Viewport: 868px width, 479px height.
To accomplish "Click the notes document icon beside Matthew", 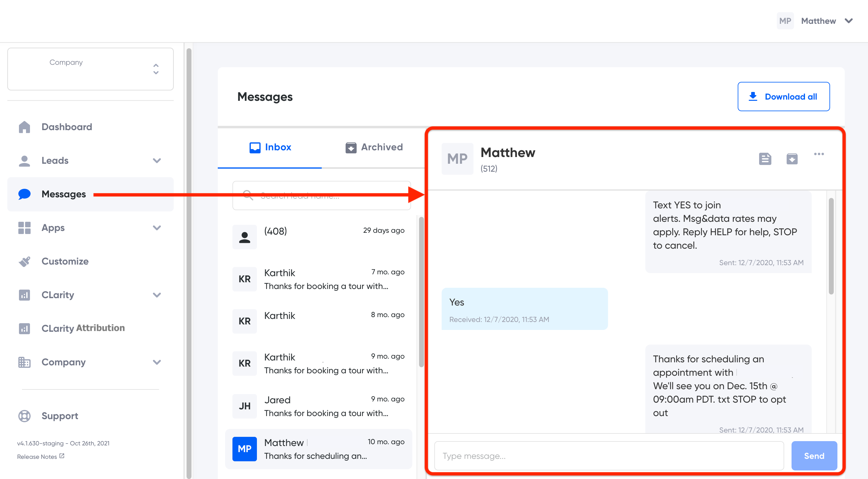I will [765, 159].
